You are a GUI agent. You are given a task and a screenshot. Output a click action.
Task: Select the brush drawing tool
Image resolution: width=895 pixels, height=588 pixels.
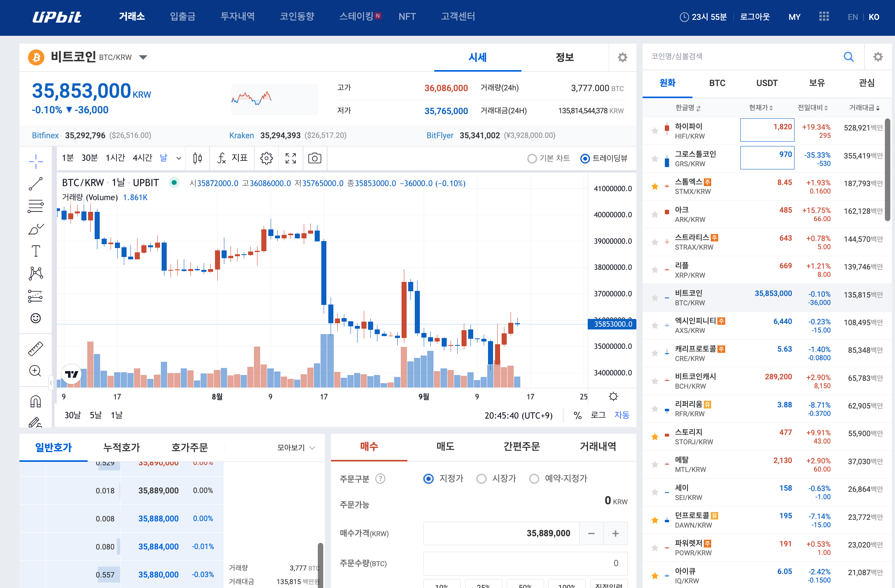[35, 229]
